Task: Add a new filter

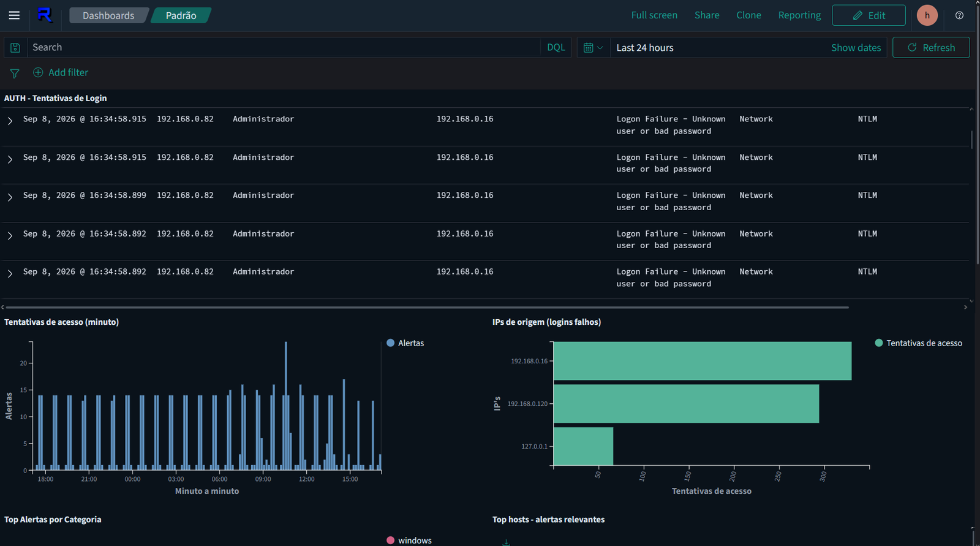Action: coord(61,72)
